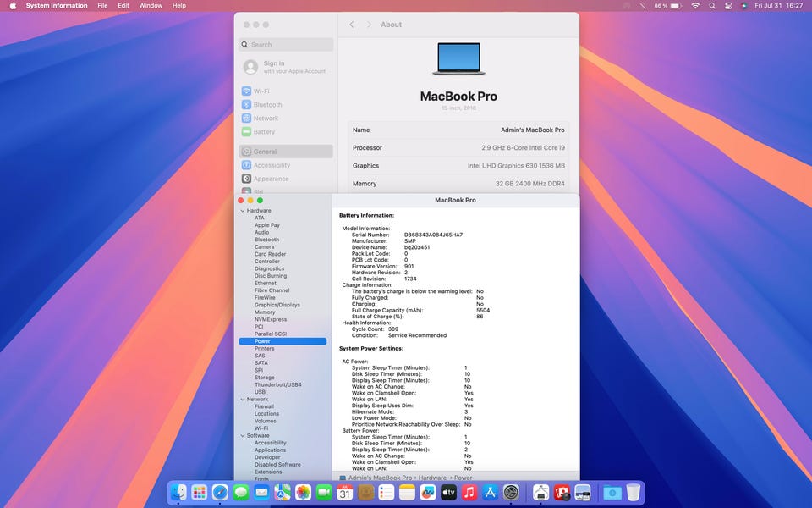Open the Downloads folder in the Dock
The width and height of the screenshot is (812, 508).
[x=612, y=492]
